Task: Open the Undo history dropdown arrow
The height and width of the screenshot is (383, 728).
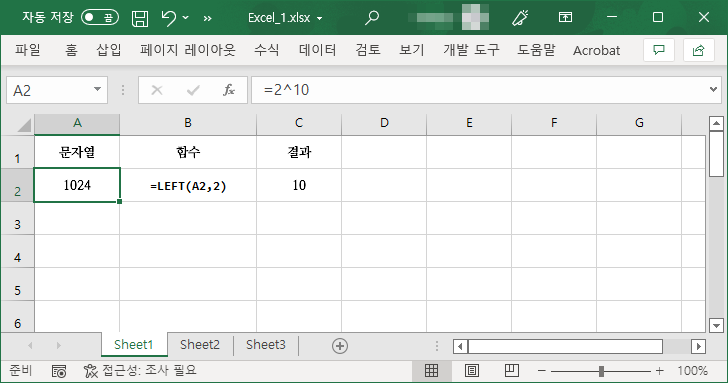Action: pos(186,18)
